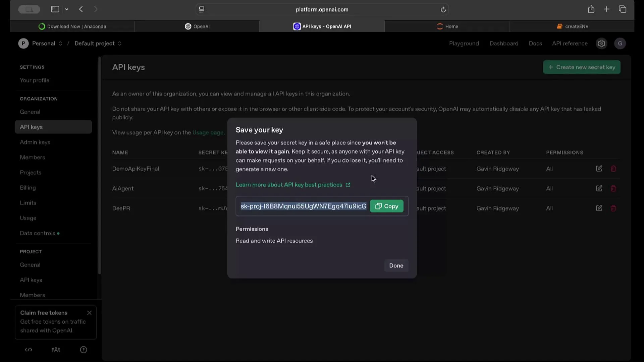Open the Usage page link
644x362 pixels.
click(x=208, y=132)
